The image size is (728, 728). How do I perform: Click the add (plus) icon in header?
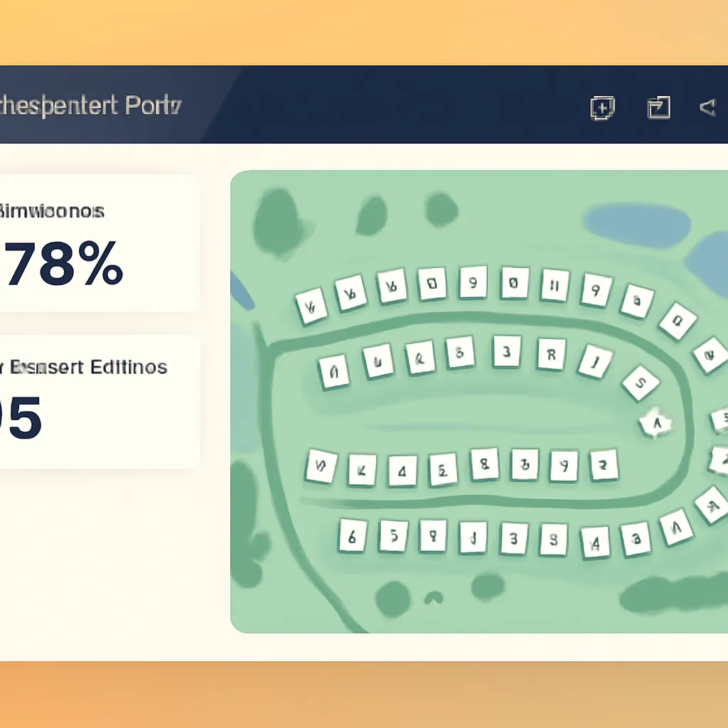tap(602, 108)
